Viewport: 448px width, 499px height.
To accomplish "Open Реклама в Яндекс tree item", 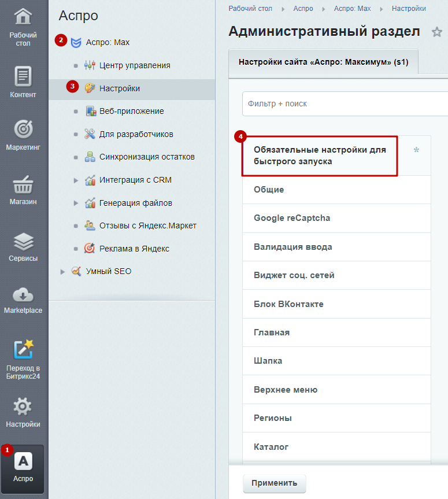I will pyautogui.click(x=134, y=249).
